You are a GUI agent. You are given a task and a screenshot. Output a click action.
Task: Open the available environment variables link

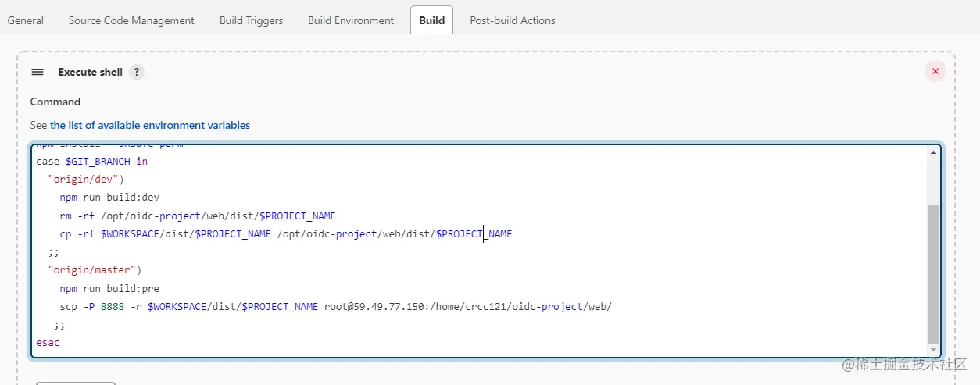150,125
